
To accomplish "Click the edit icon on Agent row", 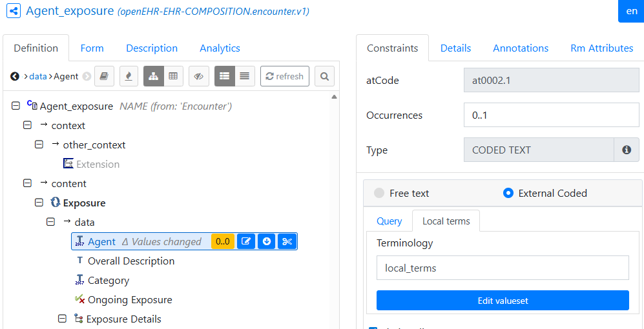I will pyautogui.click(x=245, y=241).
